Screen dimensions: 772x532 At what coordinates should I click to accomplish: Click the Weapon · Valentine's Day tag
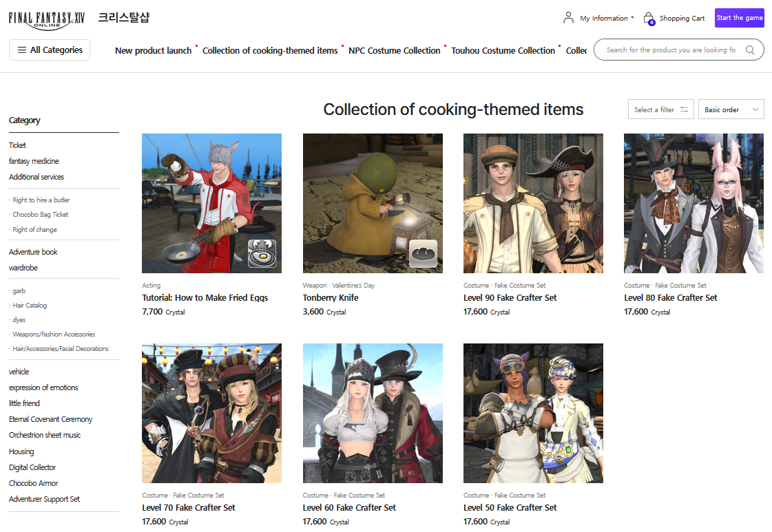click(x=339, y=286)
